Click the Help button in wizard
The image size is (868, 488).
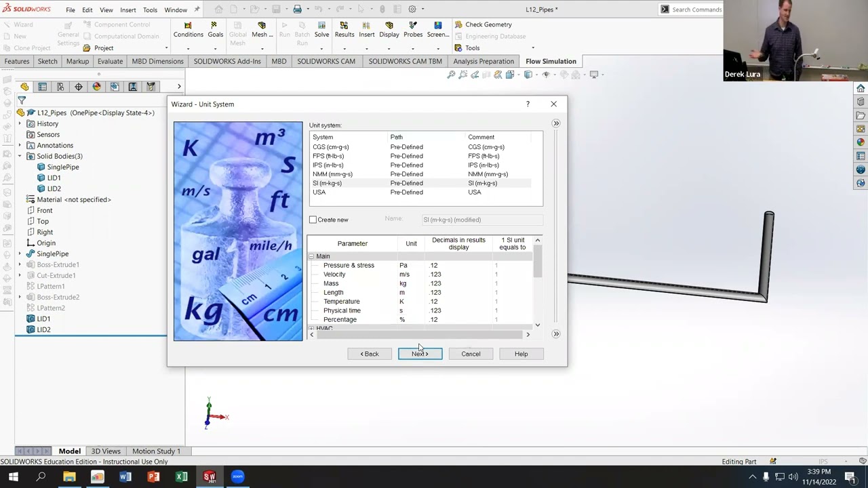tap(521, 354)
